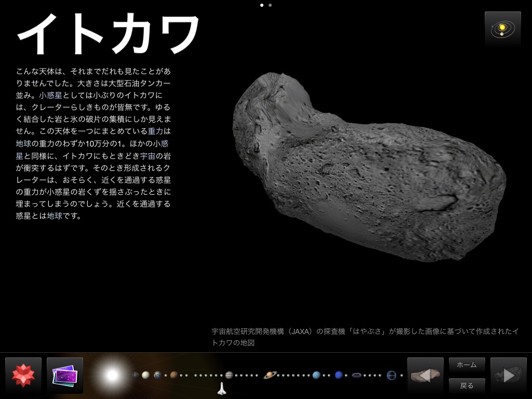Image resolution: width=532 pixels, height=399 pixels.
Task: Jump to the Sun in the navigation strip
Action: coord(112,375)
